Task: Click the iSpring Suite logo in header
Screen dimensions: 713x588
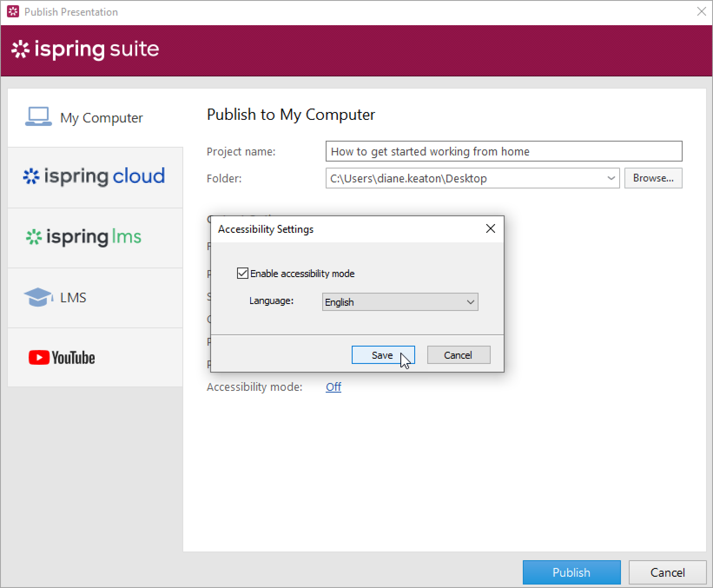Action: coord(85,50)
